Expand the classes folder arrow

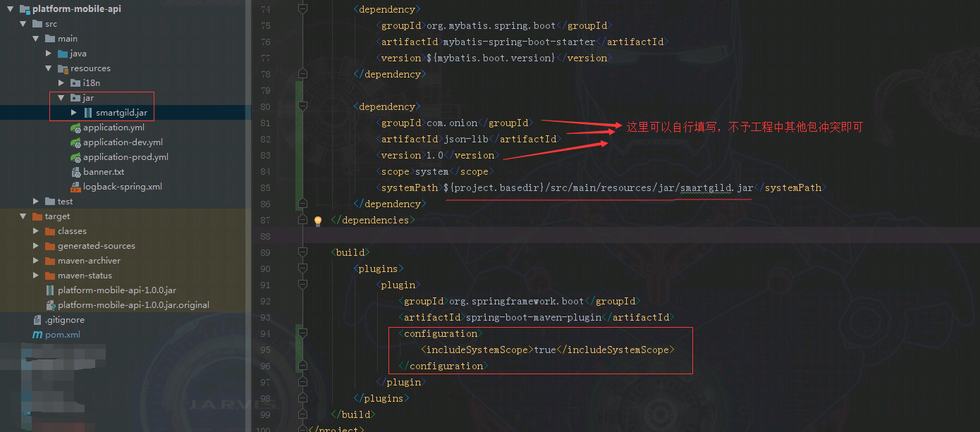point(36,231)
